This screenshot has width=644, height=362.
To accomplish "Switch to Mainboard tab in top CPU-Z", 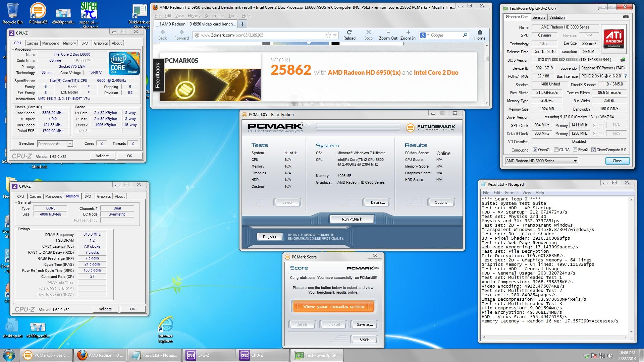I will [x=51, y=43].
